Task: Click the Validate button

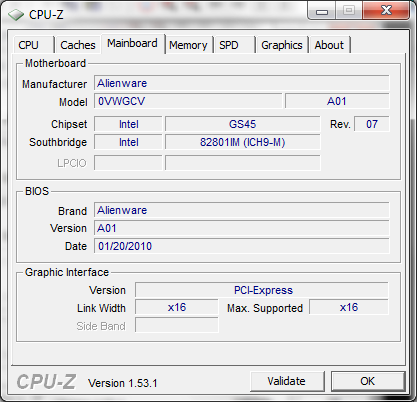Action: pyautogui.click(x=287, y=381)
